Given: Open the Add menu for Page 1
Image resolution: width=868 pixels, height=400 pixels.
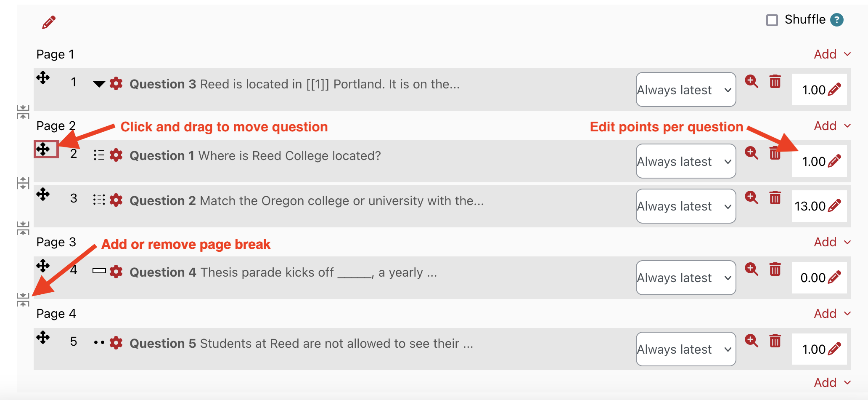Looking at the screenshot, I should tap(832, 54).
